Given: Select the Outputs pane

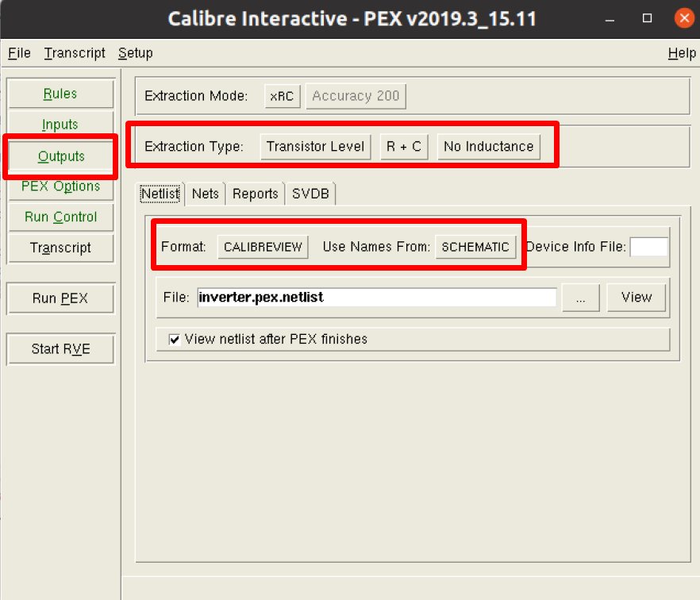Looking at the screenshot, I should [x=60, y=156].
